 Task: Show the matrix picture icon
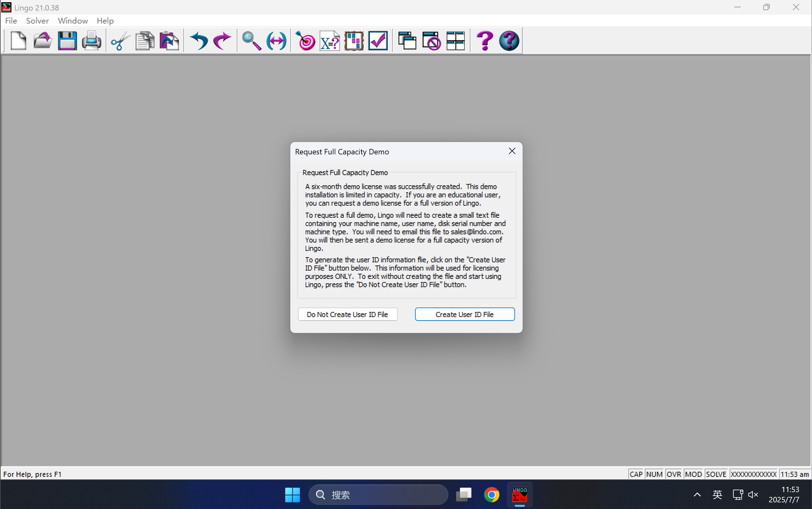tap(354, 41)
